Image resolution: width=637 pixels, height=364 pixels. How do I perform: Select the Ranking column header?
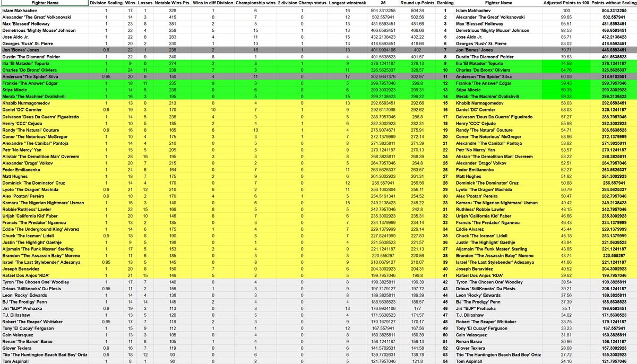pyautogui.click(x=445, y=3)
